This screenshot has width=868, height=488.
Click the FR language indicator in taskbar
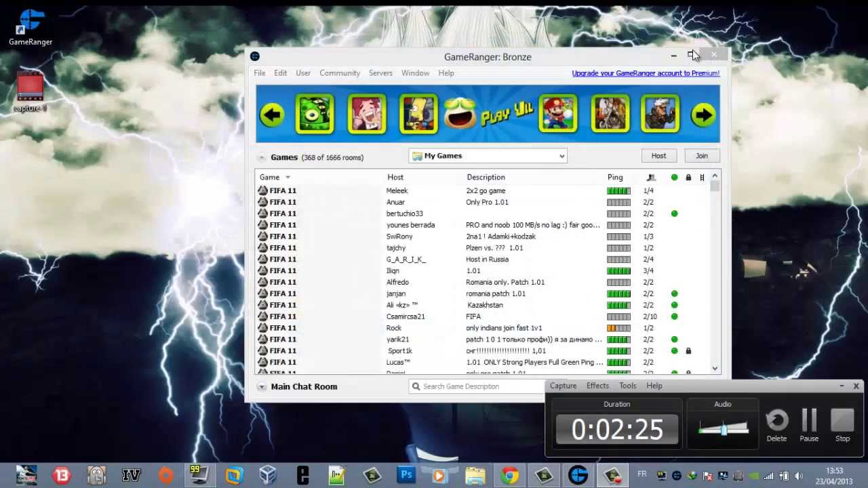pos(642,474)
